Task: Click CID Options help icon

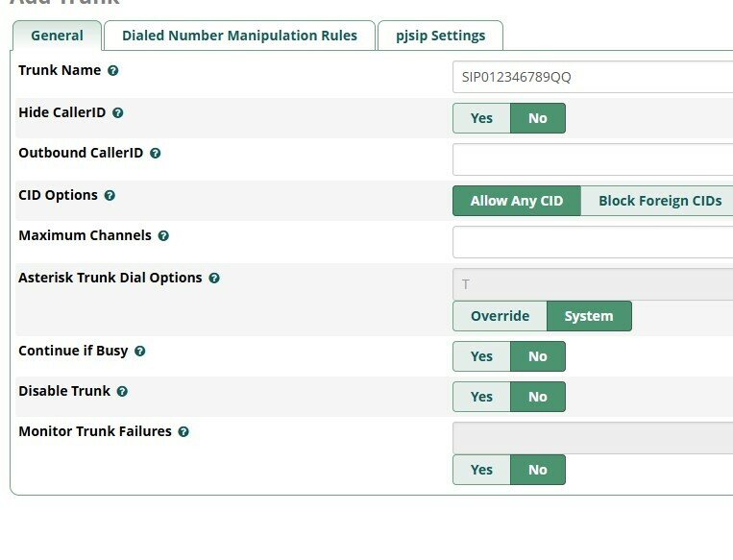Action: pyautogui.click(x=110, y=196)
